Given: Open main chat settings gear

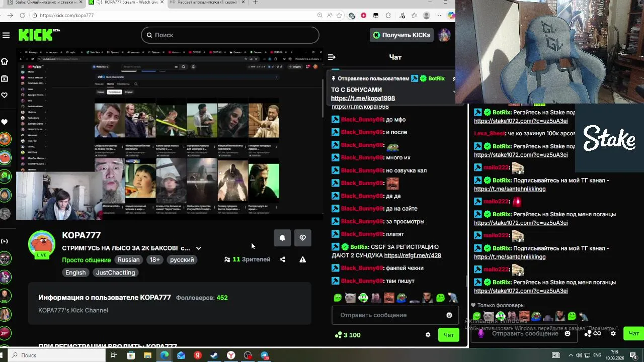Looking at the screenshot, I should 428,335.
